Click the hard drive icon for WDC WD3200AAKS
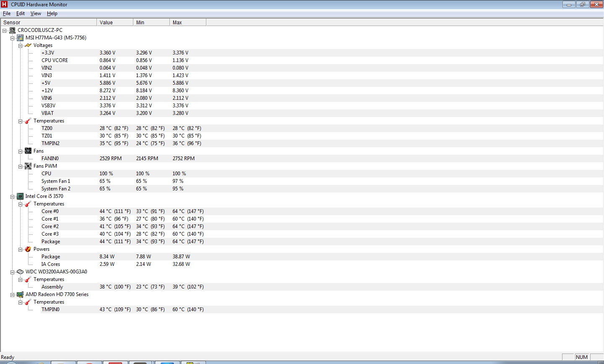The width and height of the screenshot is (604, 364). pyautogui.click(x=20, y=272)
